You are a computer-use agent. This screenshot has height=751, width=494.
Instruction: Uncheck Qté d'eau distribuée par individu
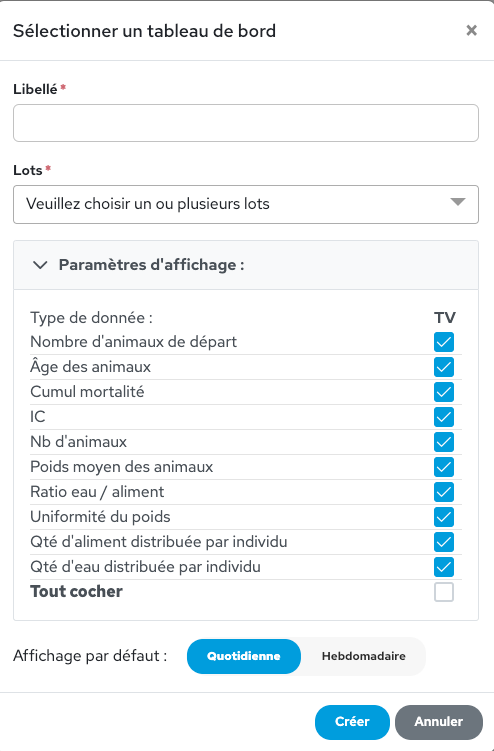[x=444, y=567]
